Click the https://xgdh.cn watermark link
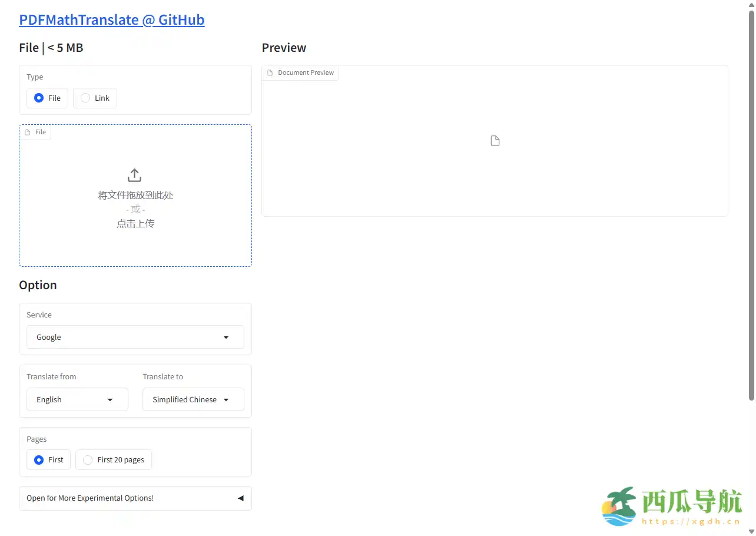The image size is (756, 536). pos(689,522)
